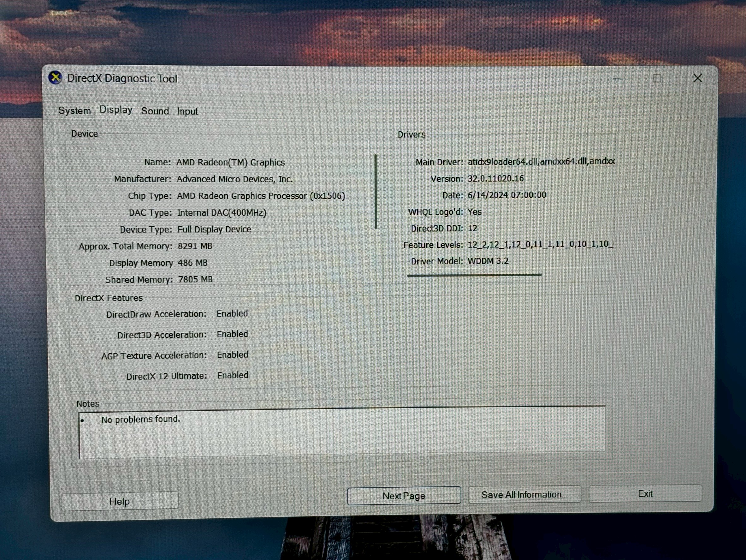Open the Input tab
The image size is (746, 560).
point(187,111)
